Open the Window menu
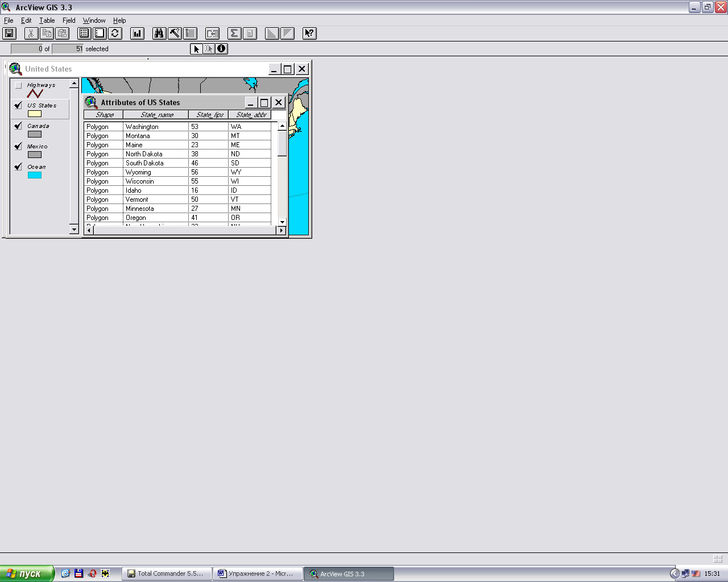Viewport: 728px width, 582px height. 94,20
